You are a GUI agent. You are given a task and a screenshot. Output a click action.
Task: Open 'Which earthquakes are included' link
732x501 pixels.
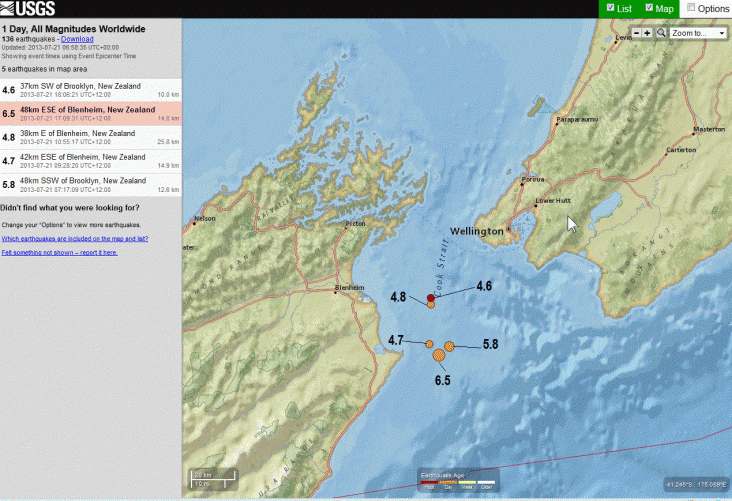[74, 239]
